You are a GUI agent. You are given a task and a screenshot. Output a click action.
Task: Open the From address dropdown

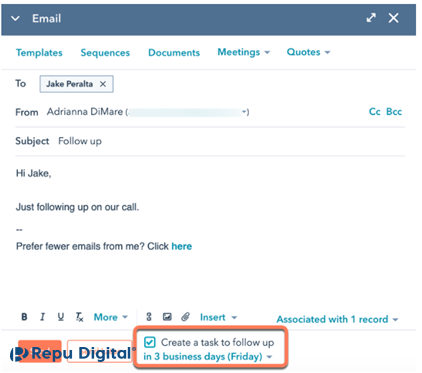point(245,112)
